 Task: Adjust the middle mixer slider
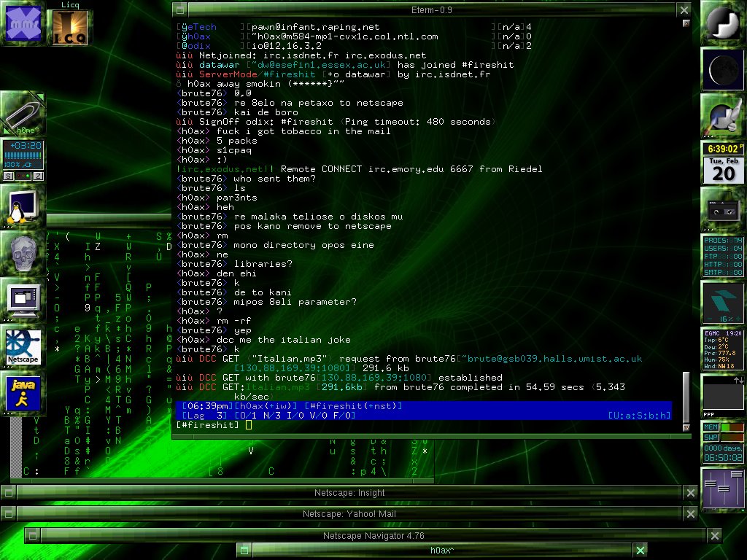(723, 489)
